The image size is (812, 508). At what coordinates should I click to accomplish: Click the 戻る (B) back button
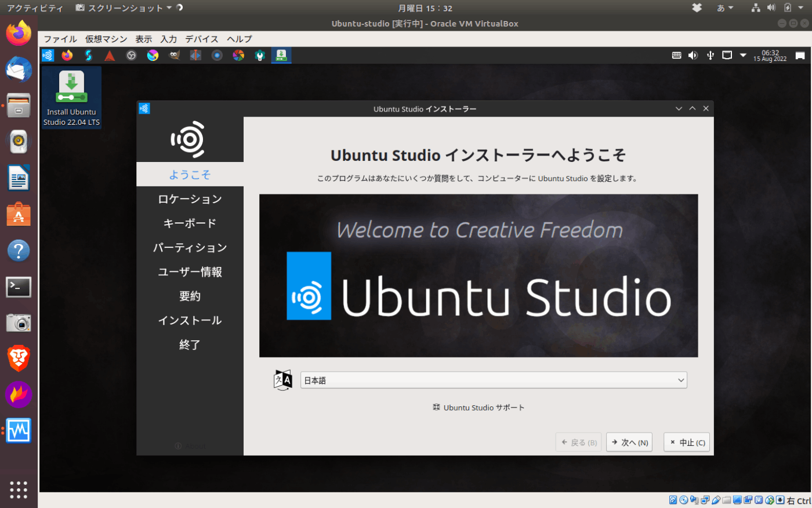(x=578, y=442)
